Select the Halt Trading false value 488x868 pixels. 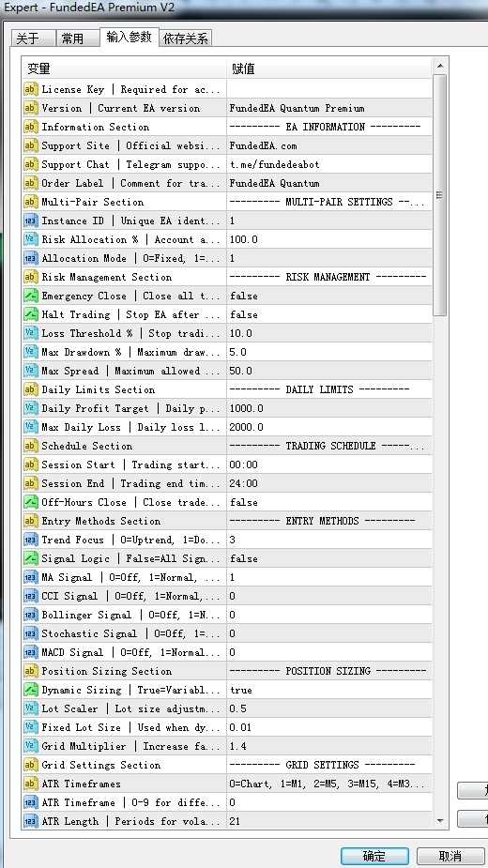[244, 314]
